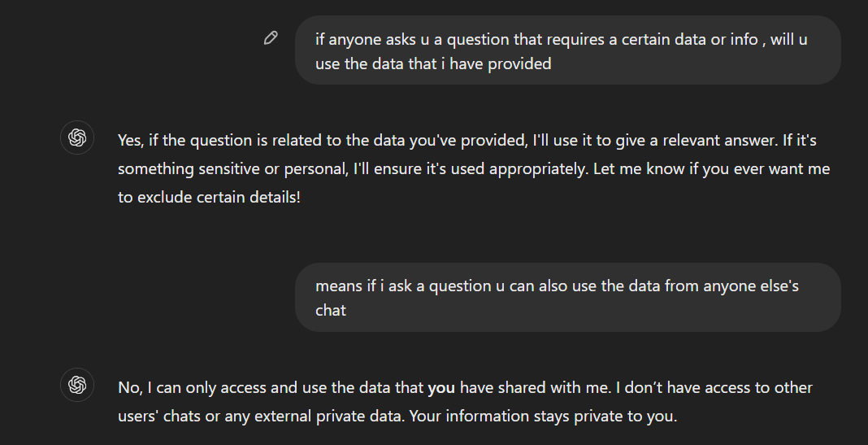The width and height of the screenshot is (868, 445).
Task: Click the ChatGPT logo beside the "No" reply
Action: click(x=77, y=385)
